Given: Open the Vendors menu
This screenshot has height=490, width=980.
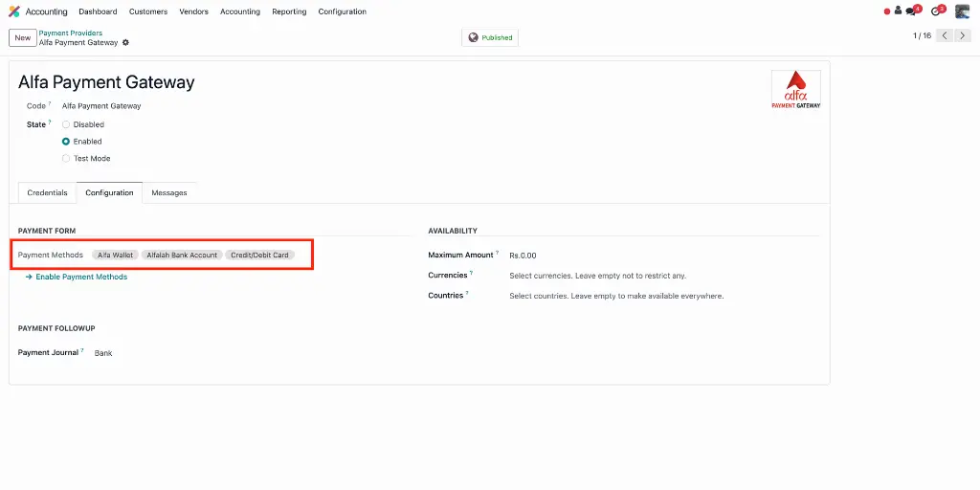Looking at the screenshot, I should 193,11.
